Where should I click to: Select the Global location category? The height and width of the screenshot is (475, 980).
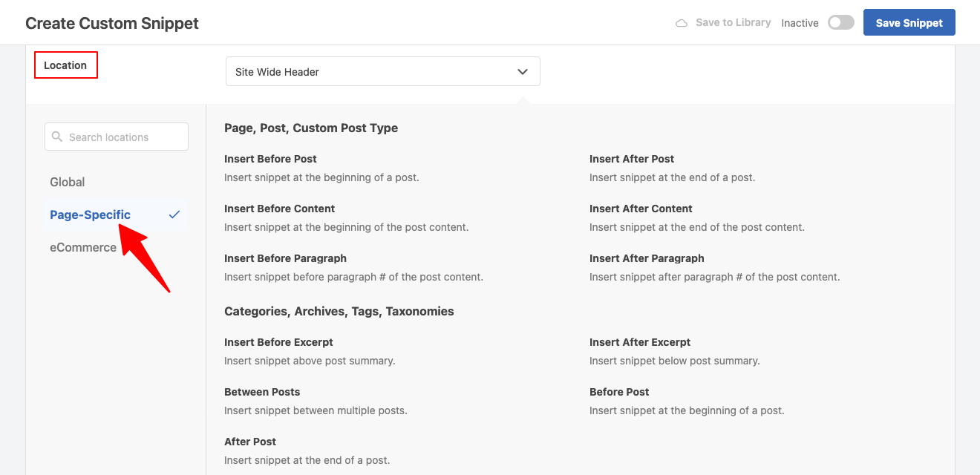68,182
